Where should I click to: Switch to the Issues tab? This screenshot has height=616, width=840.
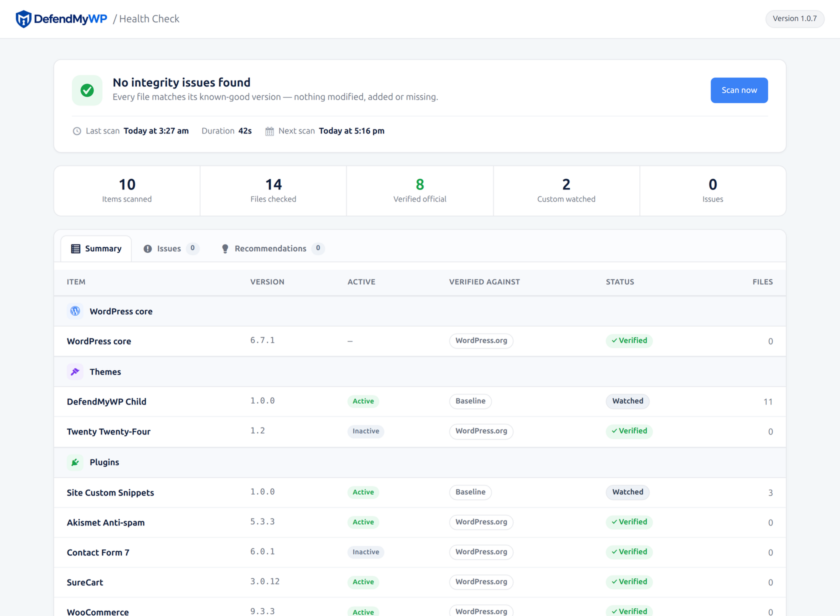[171, 248]
